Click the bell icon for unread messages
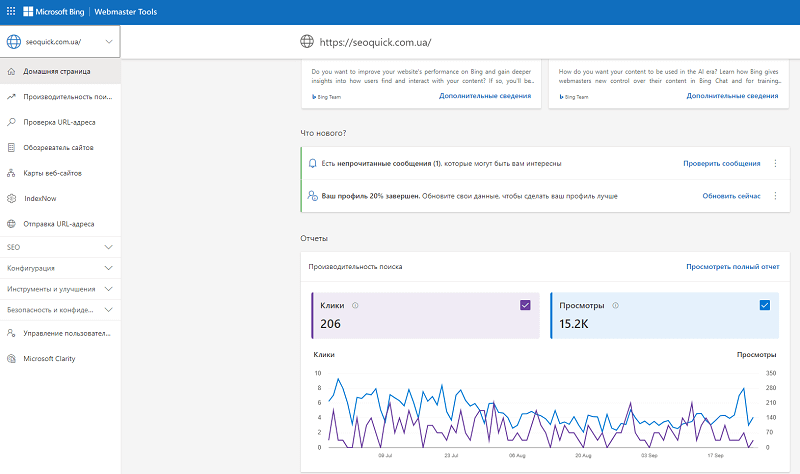This screenshot has width=800, height=474. pyautogui.click(x=313, y=163)
